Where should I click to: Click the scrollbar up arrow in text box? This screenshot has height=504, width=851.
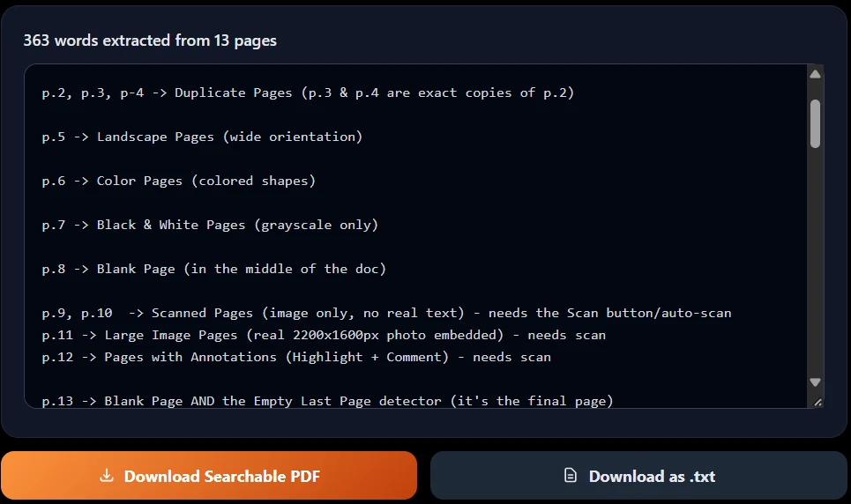815,74
